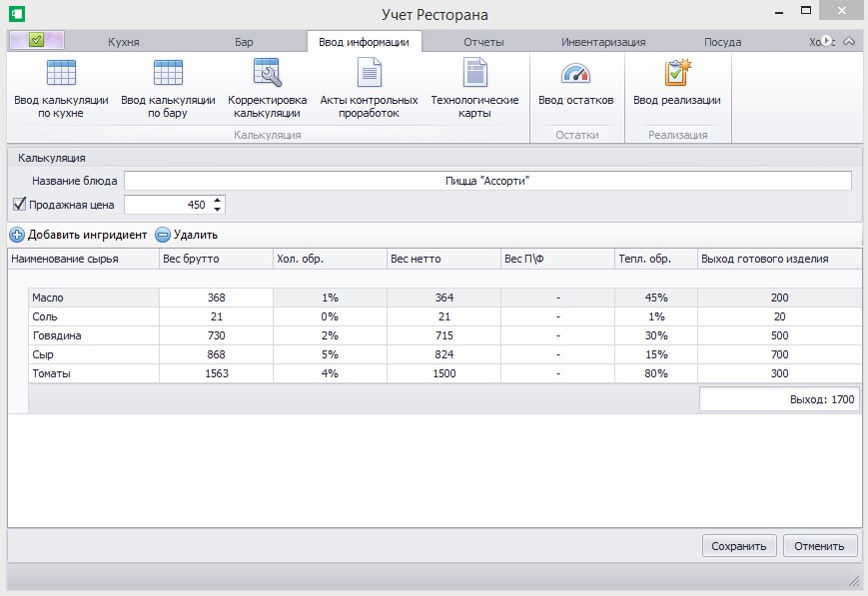Click the plus icon to add ingredient
This screenshot has height=596, width=868.
pos(18,235)
